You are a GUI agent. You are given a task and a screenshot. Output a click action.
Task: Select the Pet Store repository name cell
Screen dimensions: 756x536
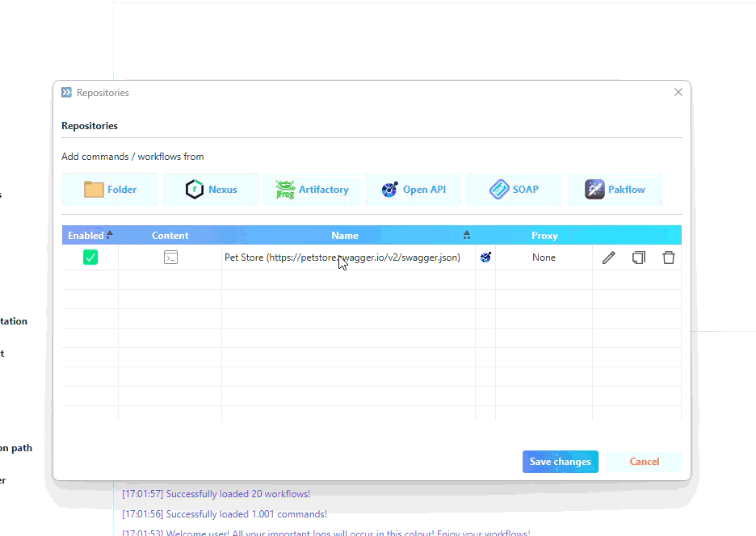pos(342,258)
